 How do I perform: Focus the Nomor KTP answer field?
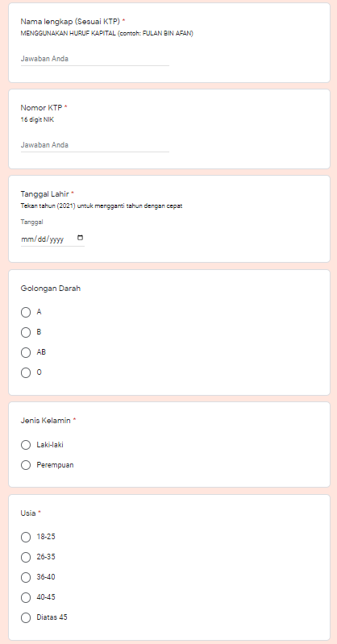coord(95,145)
